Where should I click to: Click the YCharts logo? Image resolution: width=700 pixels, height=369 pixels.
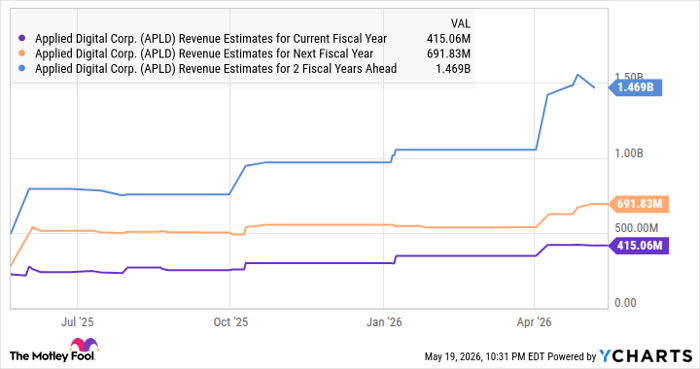pyautogui.click(x=646, y=356)
